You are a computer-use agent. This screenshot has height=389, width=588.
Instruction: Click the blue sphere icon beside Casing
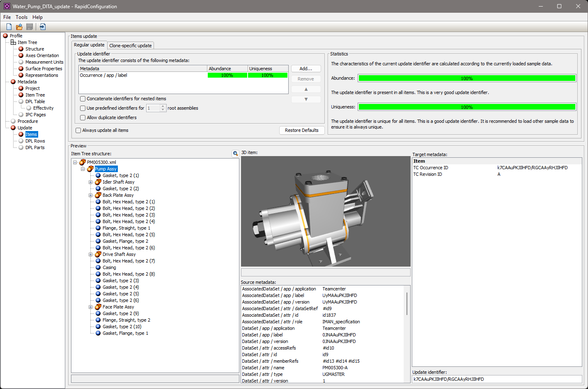[98, 267]
